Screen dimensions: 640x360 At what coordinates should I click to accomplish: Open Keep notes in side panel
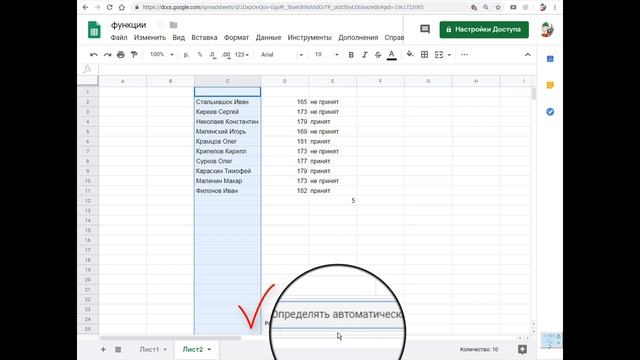coord(550,85)
